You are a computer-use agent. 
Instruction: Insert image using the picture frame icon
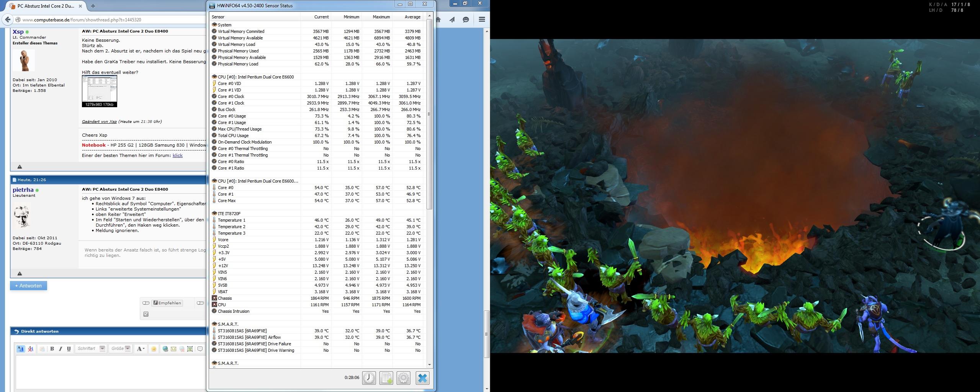pyautogui.click(x=190, y=349)
